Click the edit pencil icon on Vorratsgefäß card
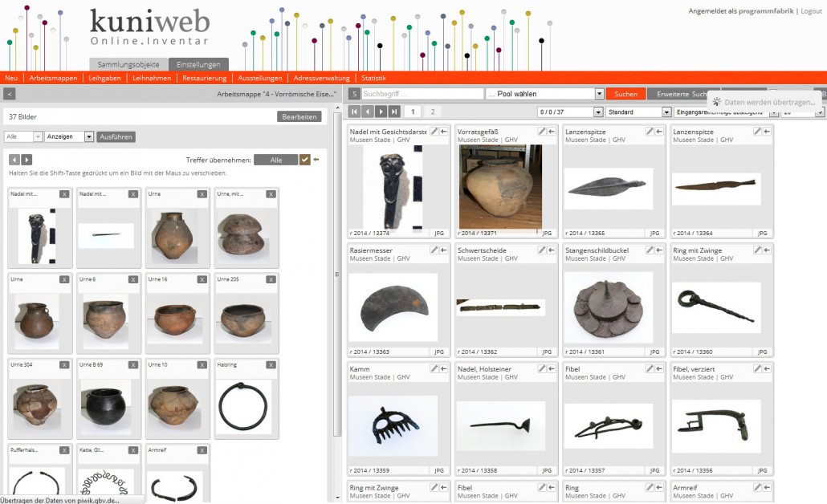827x504 pixels. coord(542,132)
